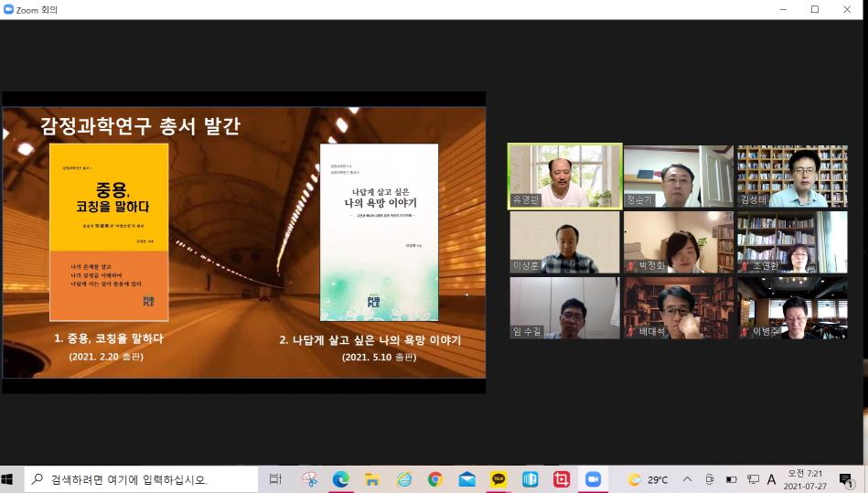The width and height of the screenshot is (868, 493).
Task: Click the yellow 중용, 코칭을 말하다 book cover
Action: 109,232
